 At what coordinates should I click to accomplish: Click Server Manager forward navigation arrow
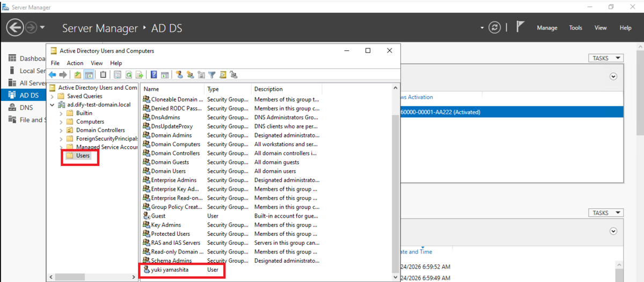click(31, 27)
